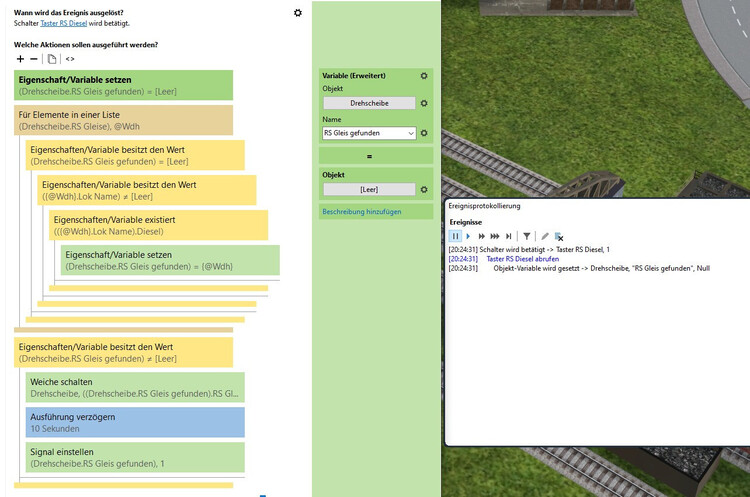Open the event log filter
750x497 pixels.
point(527,236)
